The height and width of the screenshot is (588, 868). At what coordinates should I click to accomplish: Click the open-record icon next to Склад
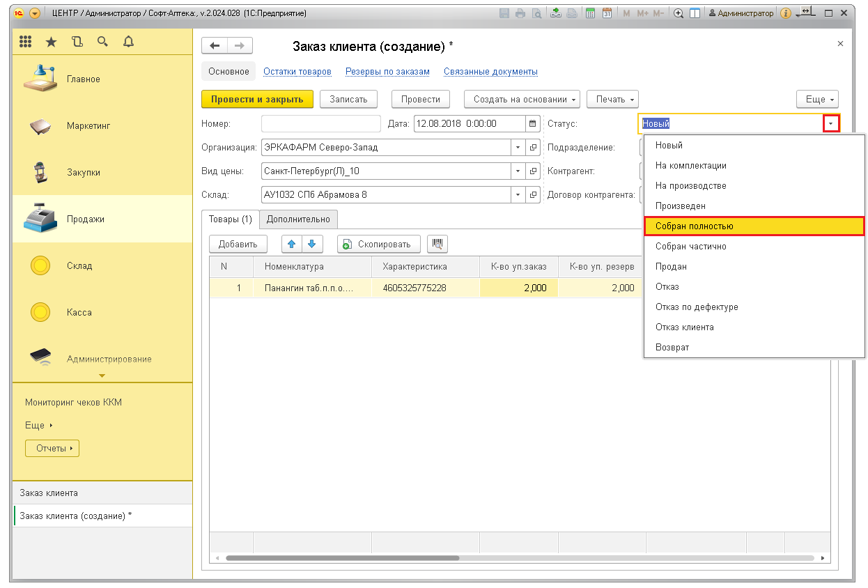tap(534, 195)
